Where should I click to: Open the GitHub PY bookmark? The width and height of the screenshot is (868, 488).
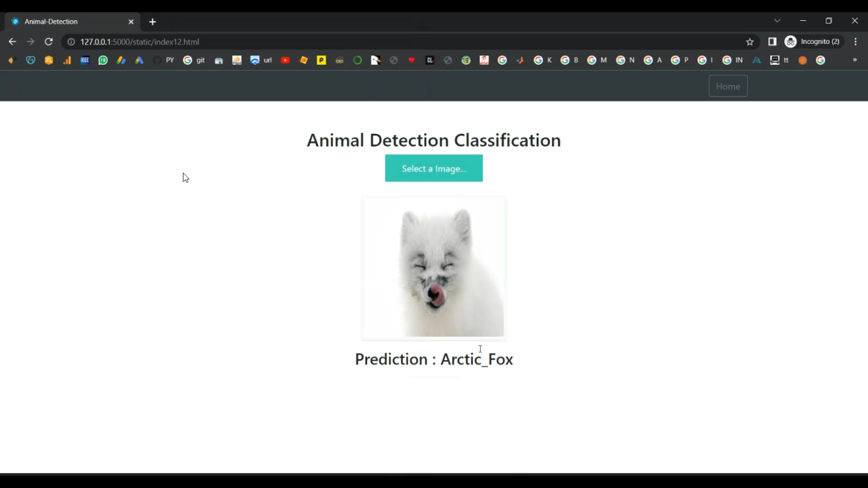pyautogui.click(x=164, y=60)
